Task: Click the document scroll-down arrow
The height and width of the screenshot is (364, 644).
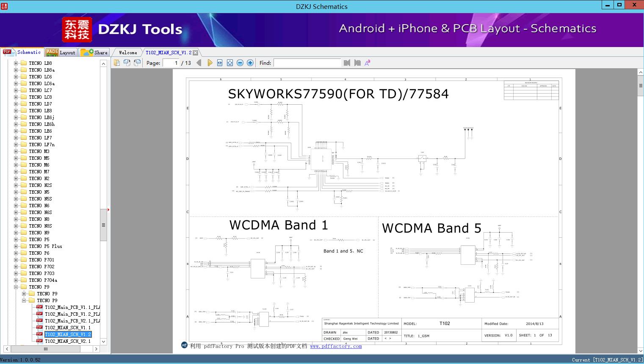Action: 640,350
